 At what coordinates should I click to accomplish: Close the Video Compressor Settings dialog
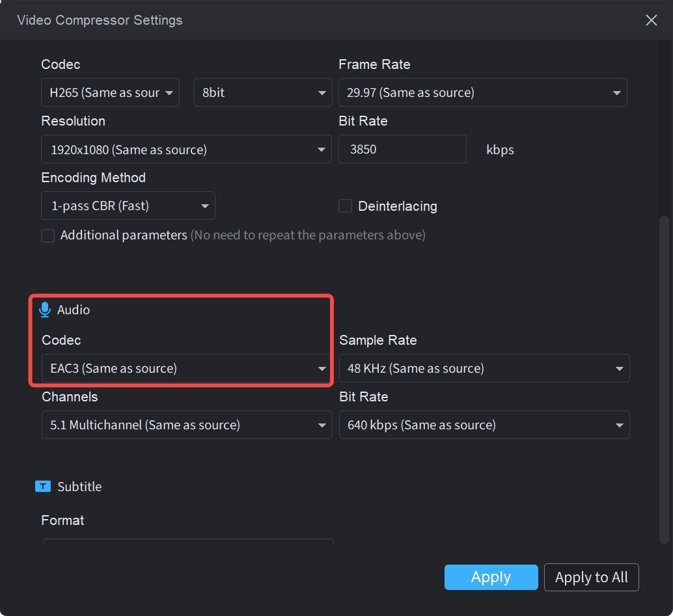click(x=651, y=20)
